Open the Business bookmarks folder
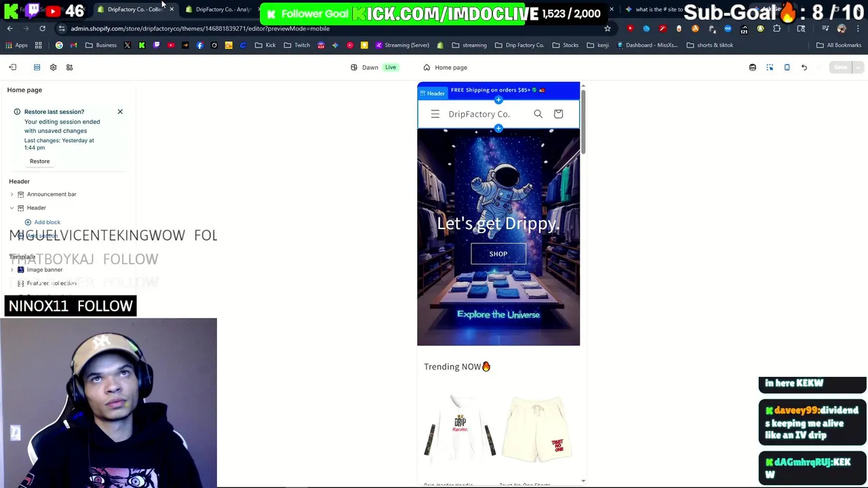The height and width of the screenshot is (488, 868). tap(100, 45)
